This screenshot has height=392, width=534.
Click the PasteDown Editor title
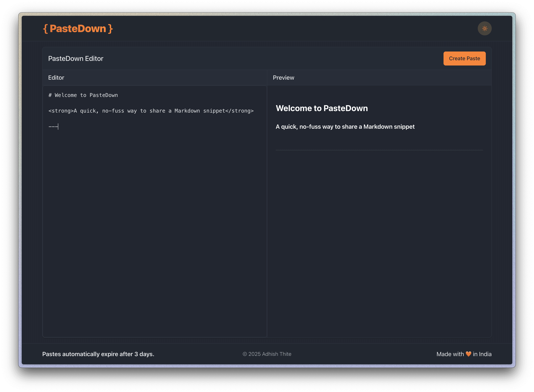coord(76,59)
